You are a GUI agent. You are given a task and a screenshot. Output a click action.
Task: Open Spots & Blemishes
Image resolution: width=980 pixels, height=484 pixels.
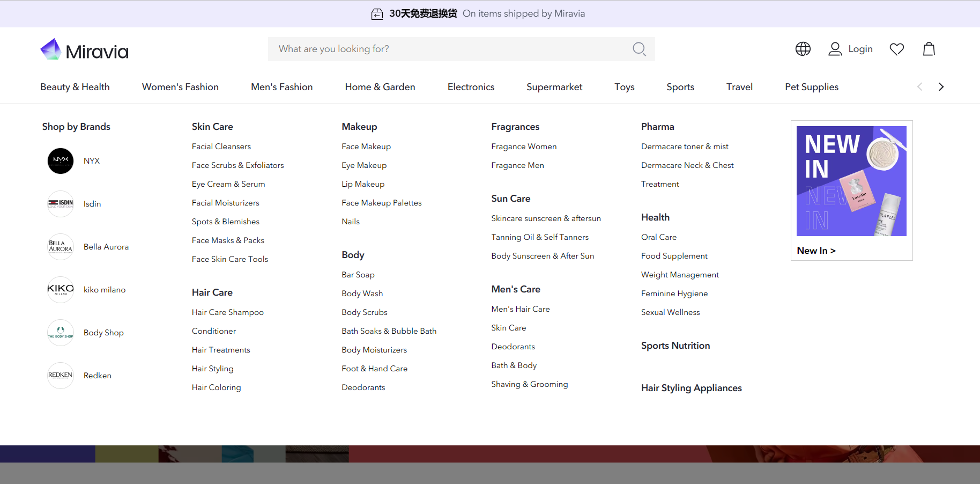click(226, 222)
